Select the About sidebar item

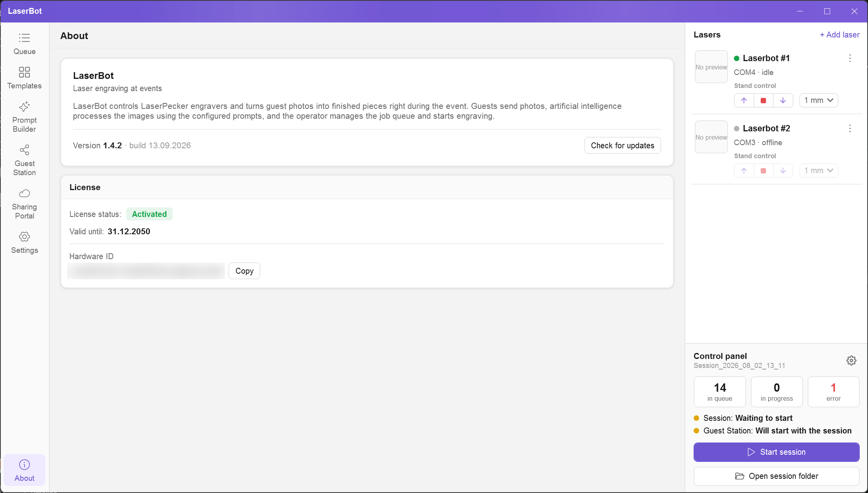pos(24,470)
